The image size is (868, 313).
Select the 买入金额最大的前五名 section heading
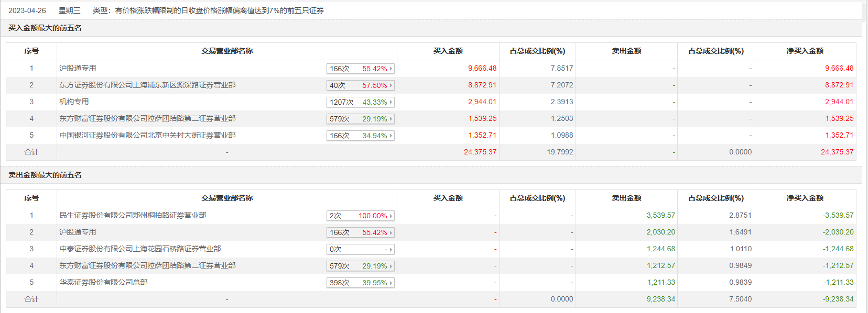coord(45,28)
